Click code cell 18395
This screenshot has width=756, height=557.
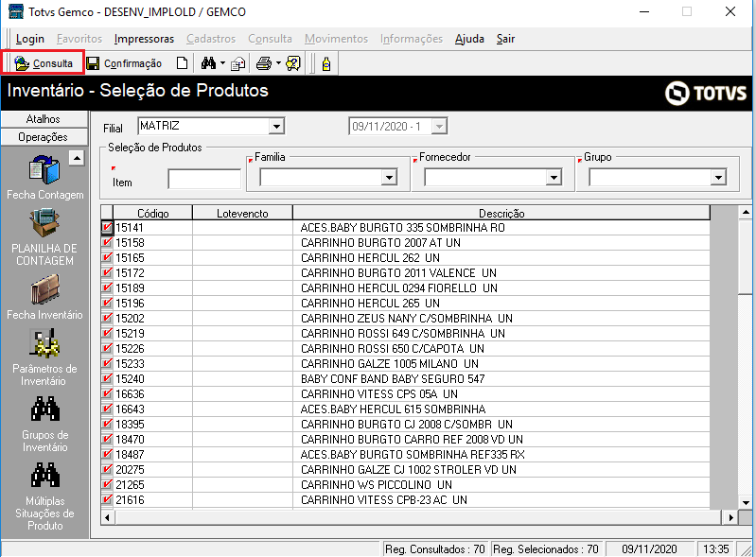(153, 424)
